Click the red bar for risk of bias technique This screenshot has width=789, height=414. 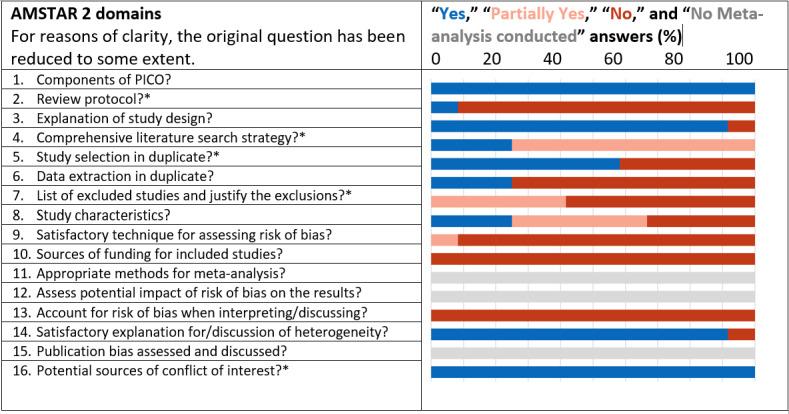coord(606,239)
